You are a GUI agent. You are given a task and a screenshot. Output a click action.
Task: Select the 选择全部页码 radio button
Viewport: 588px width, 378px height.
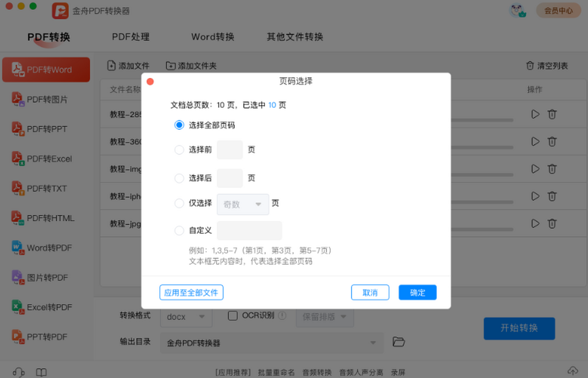pyautogui.click(x=179, y=125)
